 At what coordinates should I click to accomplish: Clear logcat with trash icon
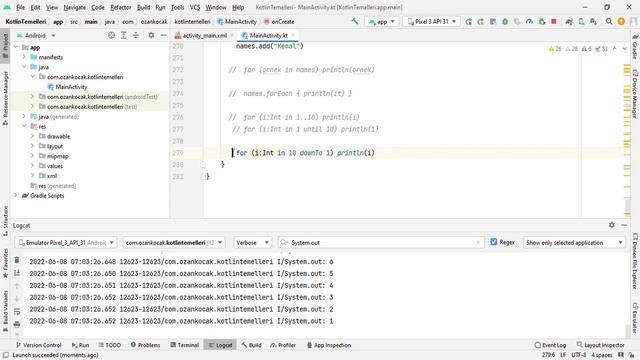click(17, 260)
